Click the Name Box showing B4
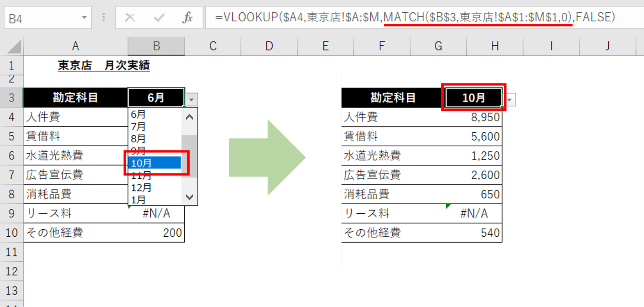Viewport: 644px width, 307px height. click(41, 18)
